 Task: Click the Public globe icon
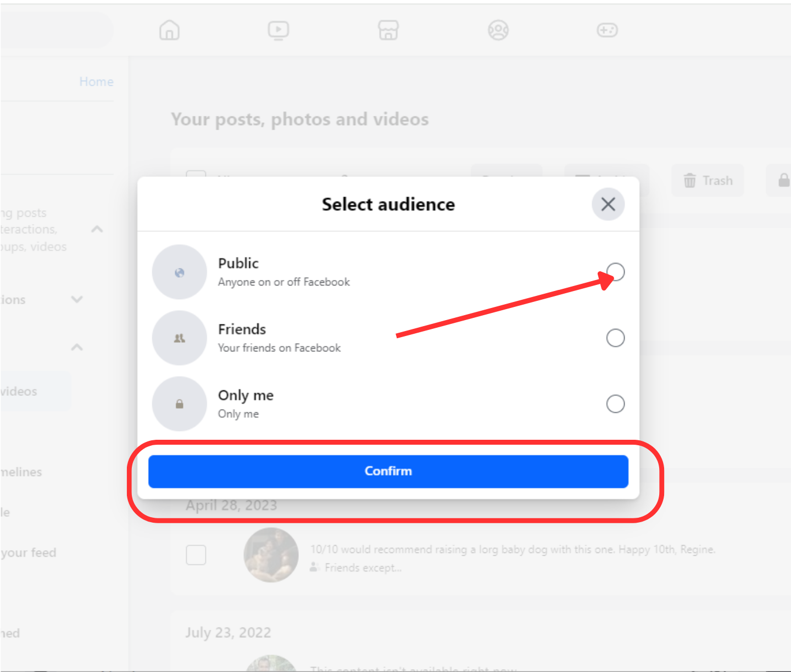click(x=180, y=272)
